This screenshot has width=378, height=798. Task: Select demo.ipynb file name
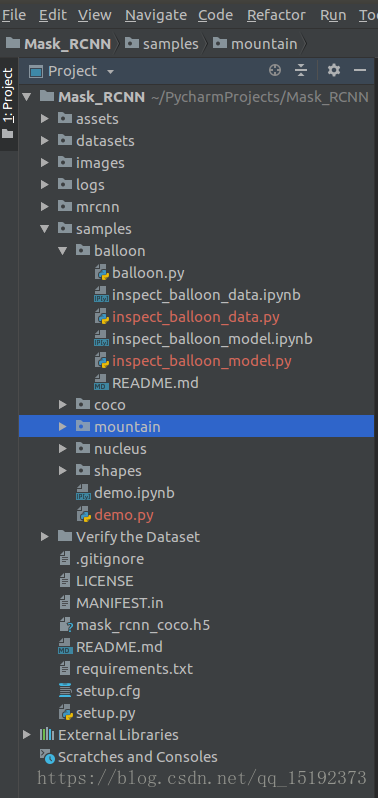point(134,493)
